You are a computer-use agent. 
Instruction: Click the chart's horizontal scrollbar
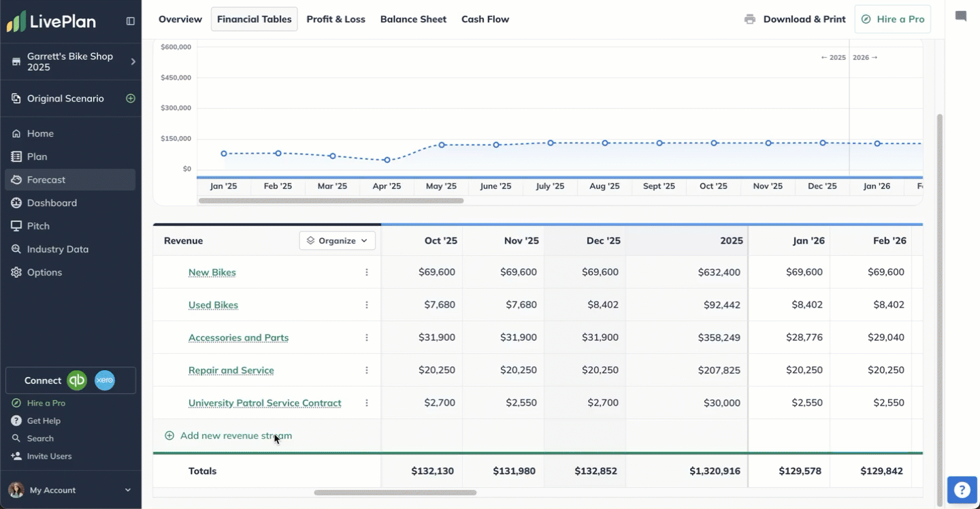(x=331, y=201)
